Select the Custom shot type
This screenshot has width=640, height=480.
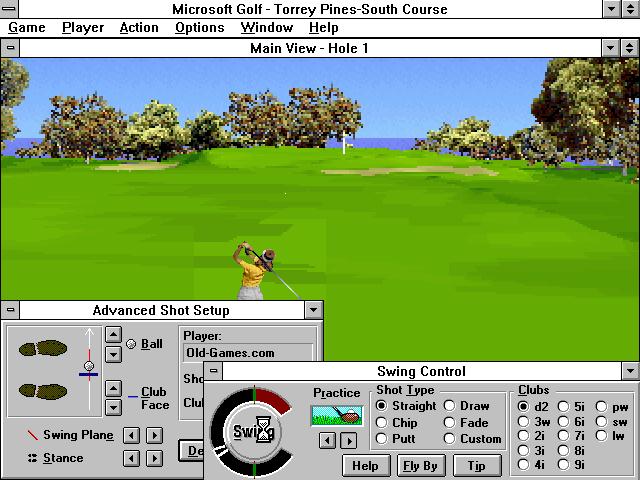(473, 439)
